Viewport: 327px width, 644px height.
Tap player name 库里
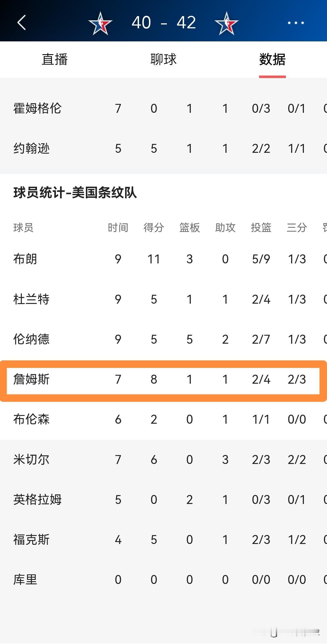25,580
